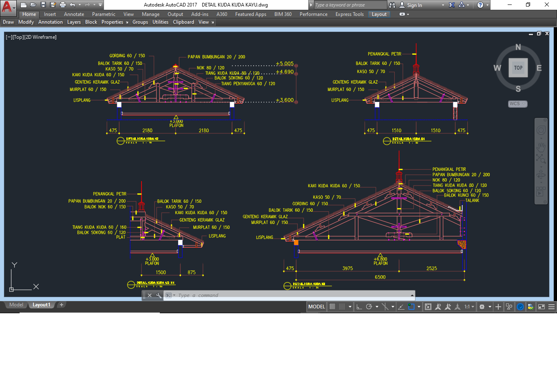Open ribbon minimize options dropdown

coord(408,14)
